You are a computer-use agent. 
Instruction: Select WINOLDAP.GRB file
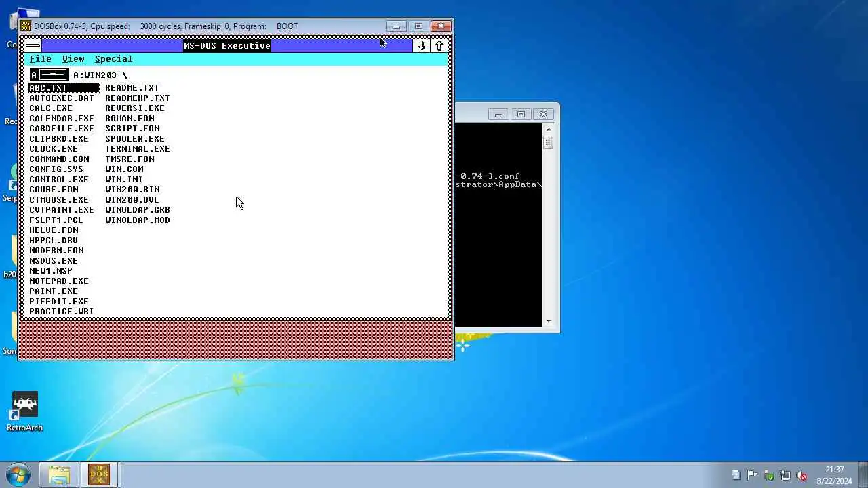138,210
